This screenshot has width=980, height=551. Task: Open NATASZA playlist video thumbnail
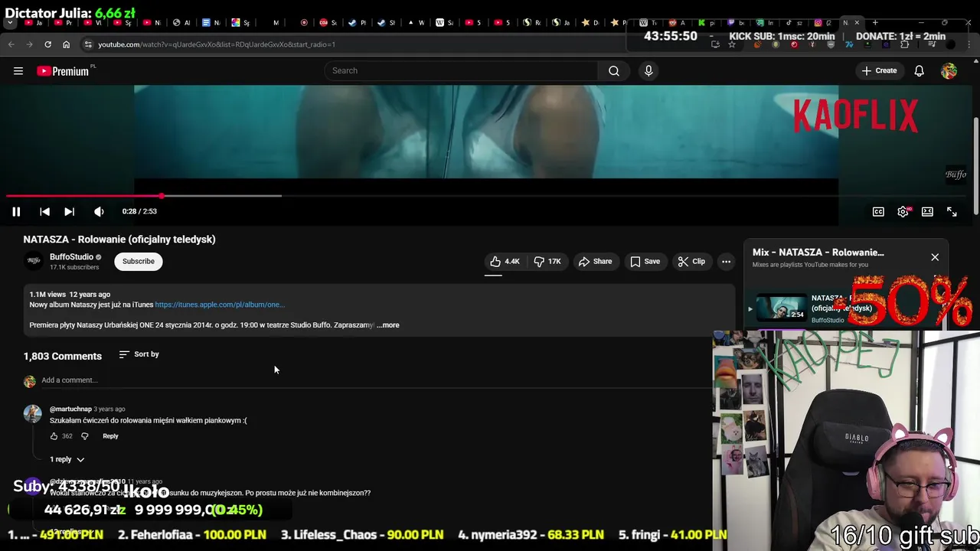(x=781, y=308)
